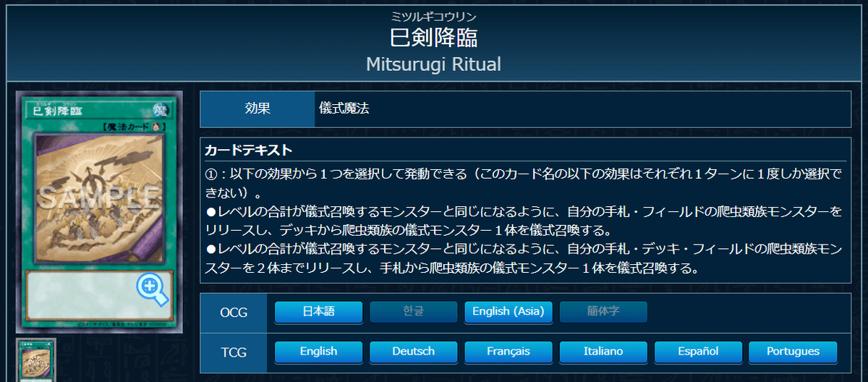Click the OCG row label
Image resolution: width=868 pixels, height=382 pixels.
tap(234, 313)
